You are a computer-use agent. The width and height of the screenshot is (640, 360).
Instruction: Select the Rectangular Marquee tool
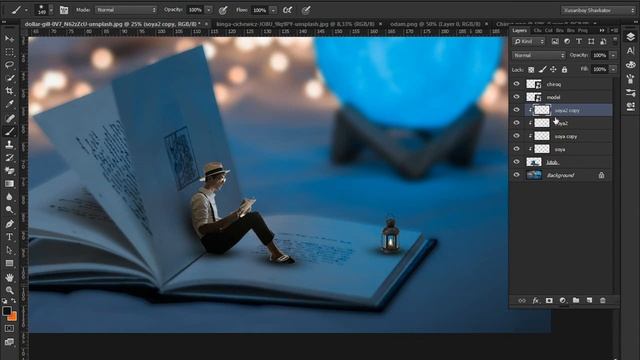coord(9,52)
